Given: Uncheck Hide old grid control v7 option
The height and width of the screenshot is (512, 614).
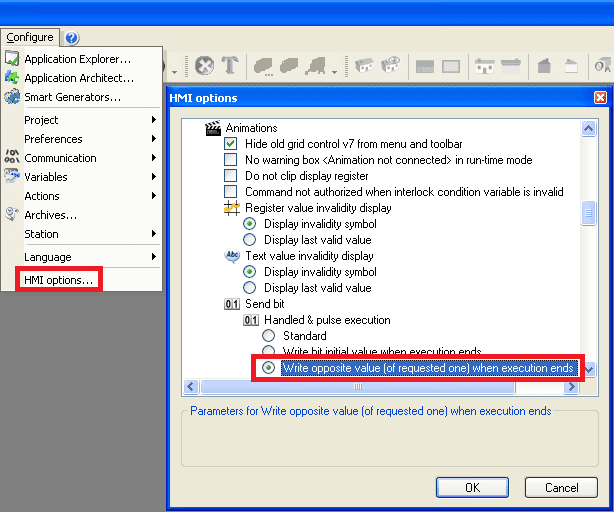Looking at the screenshot, I should (231, 144).
